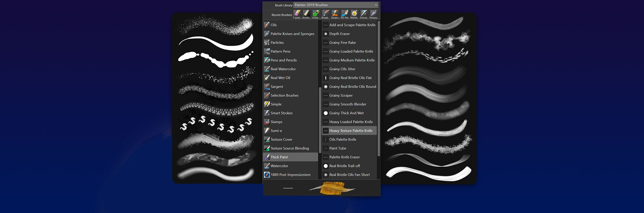
Task: Select the Grainy Fine Rake variant
Action: 349,42
